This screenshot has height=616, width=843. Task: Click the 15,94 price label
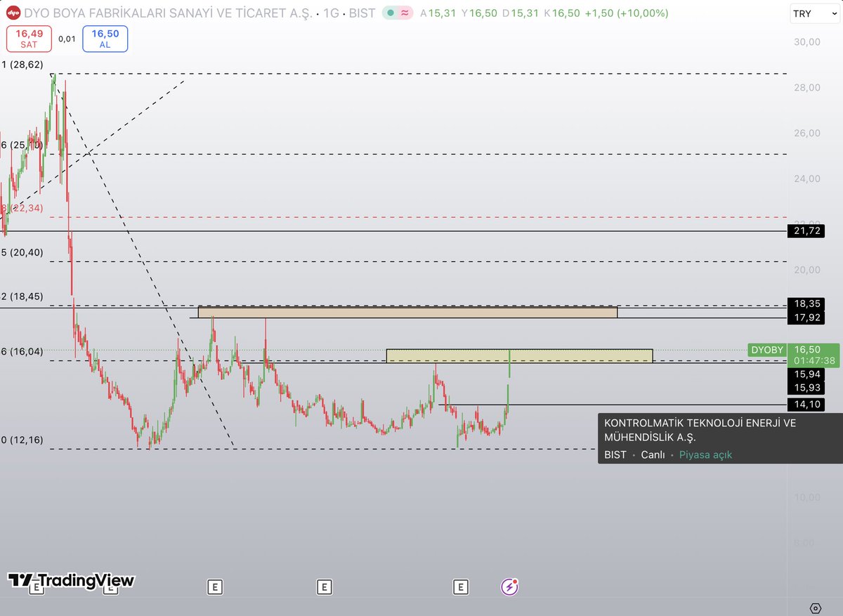click(x=805, y=374)
